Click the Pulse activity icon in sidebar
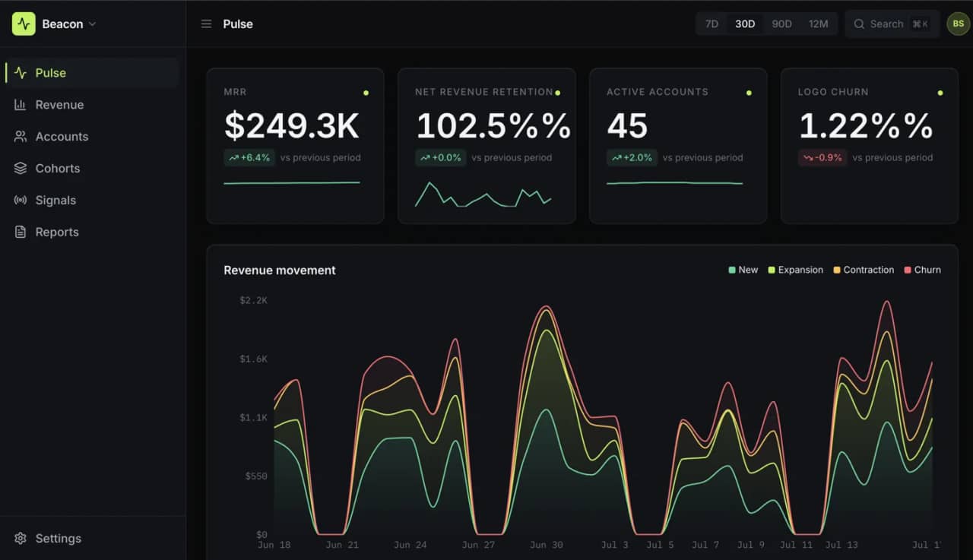Viewport: 973px width, 560px height. [21, 73]
